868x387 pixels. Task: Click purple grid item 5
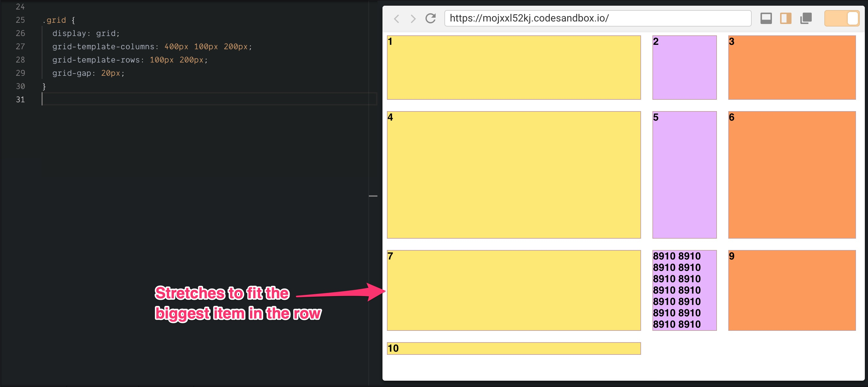coord(684,175)
